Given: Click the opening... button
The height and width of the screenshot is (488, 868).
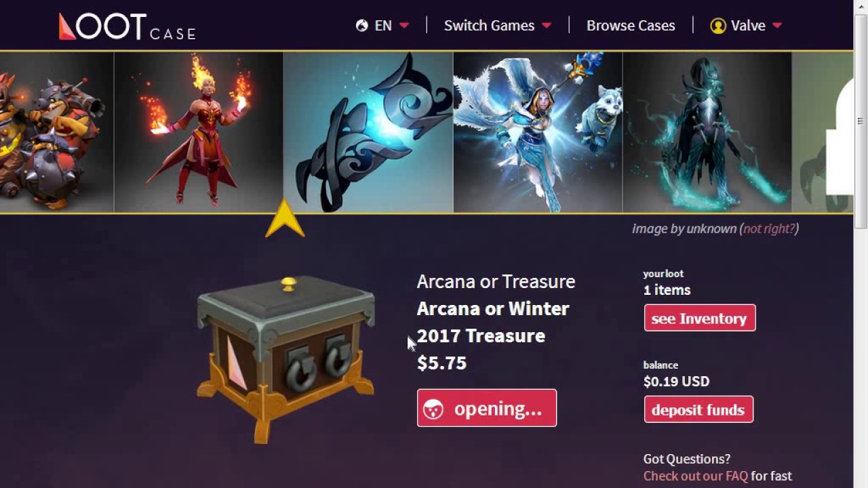Looking at the screenshot, I should (487, 408).
